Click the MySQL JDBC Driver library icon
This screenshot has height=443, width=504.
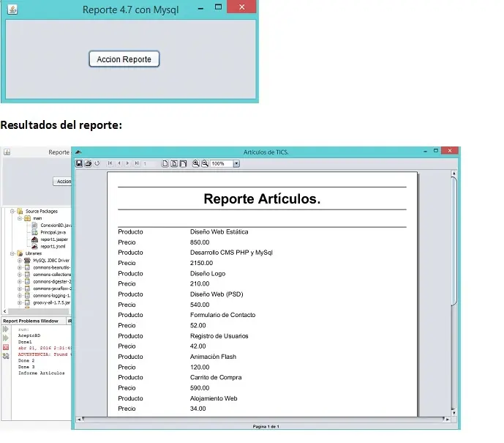click(27, 260)
